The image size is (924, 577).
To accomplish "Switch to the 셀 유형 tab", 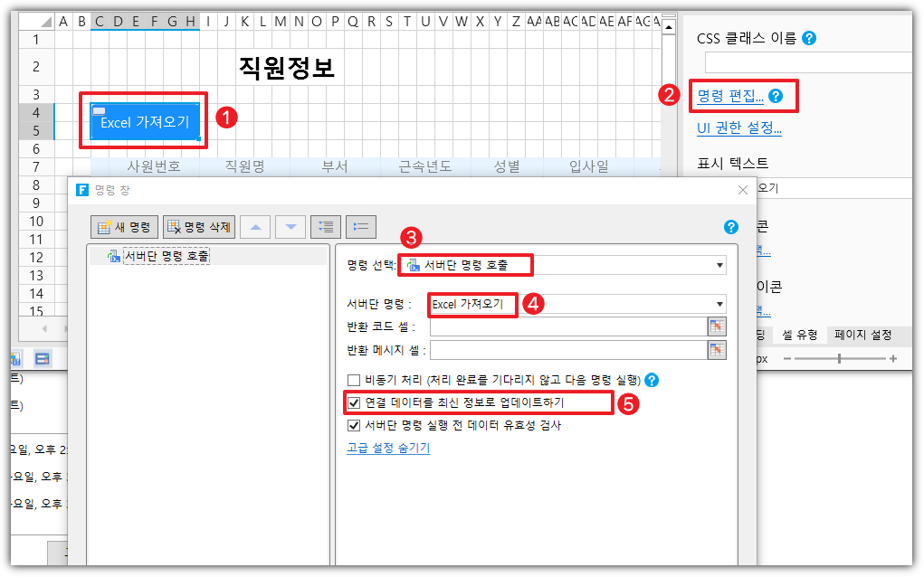I will coord(799,335).
